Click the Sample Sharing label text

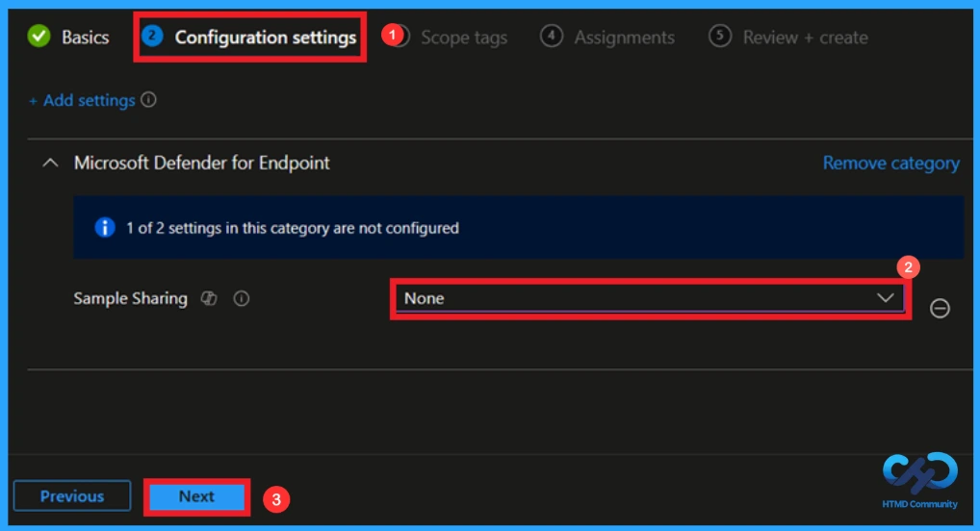(x=130, y=298)
